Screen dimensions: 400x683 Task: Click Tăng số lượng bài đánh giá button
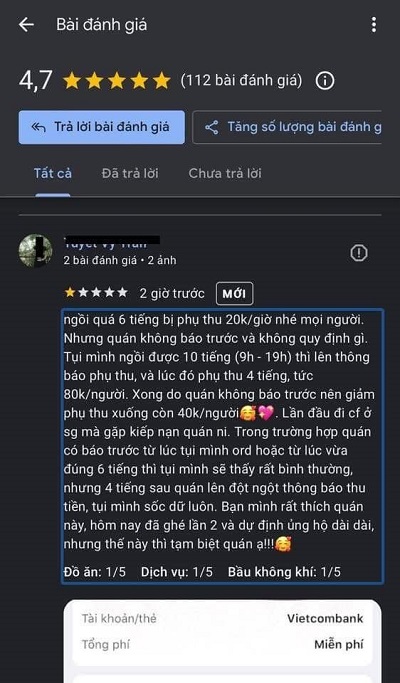[x=287, y=127]
